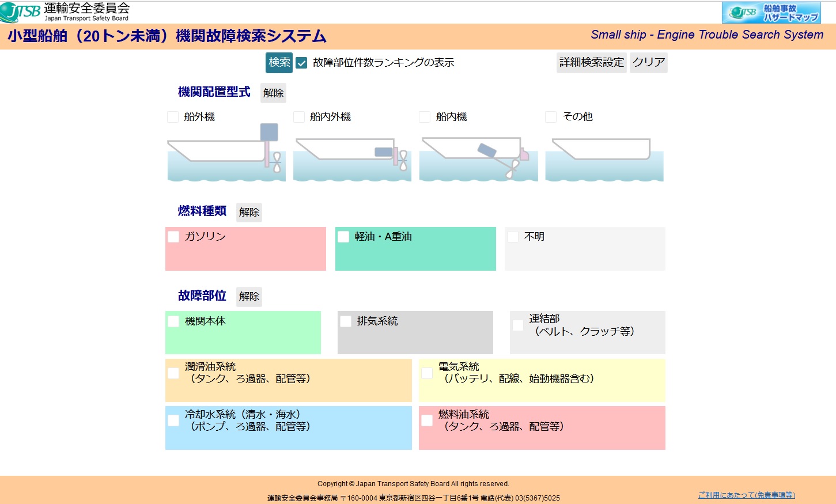This screenshot has height=504, width=836.
Task: Enable the 連結部 checkbox
Action: (518, 325)
